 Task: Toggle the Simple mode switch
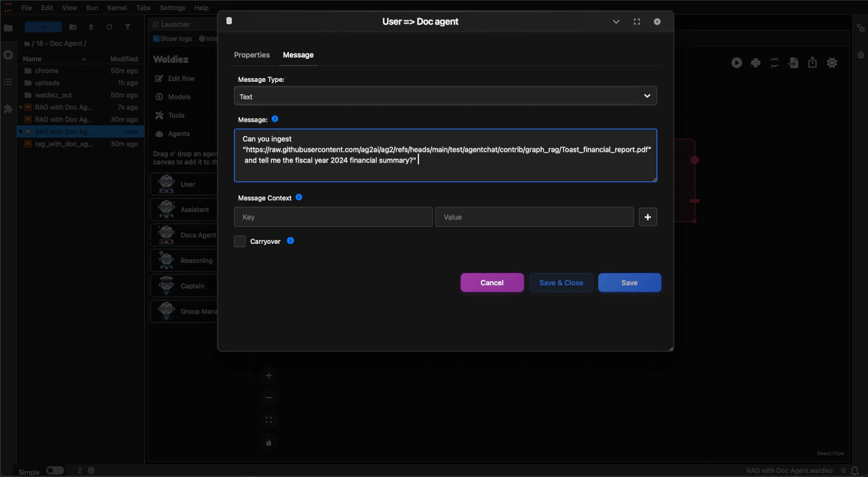tap(55, 470)
